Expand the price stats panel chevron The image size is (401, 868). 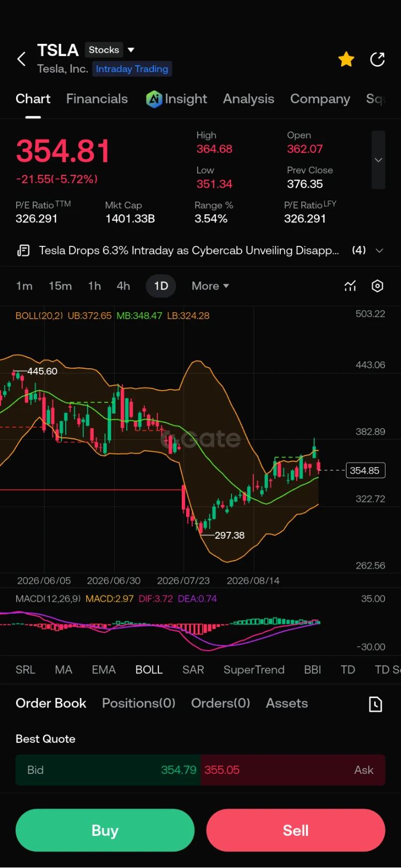click(x=379, y=160)
